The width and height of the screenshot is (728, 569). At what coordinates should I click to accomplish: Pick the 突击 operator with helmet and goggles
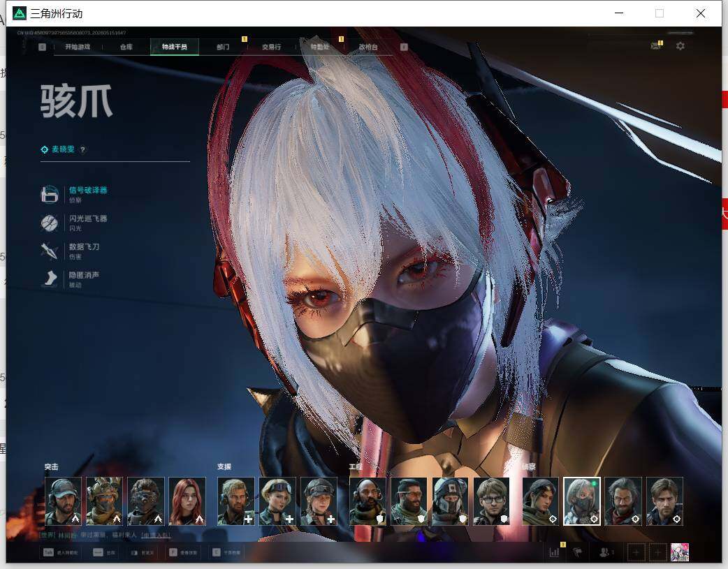pyautogui.click(x=105, y=501)
